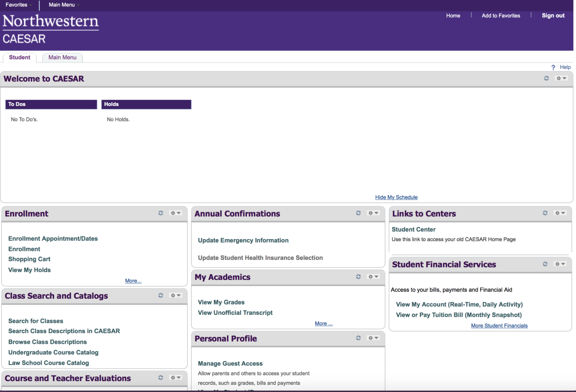The width and height of the screenshot is (576, 392).
Task: Open Update Emergency Information
Action: coord(243,240)
